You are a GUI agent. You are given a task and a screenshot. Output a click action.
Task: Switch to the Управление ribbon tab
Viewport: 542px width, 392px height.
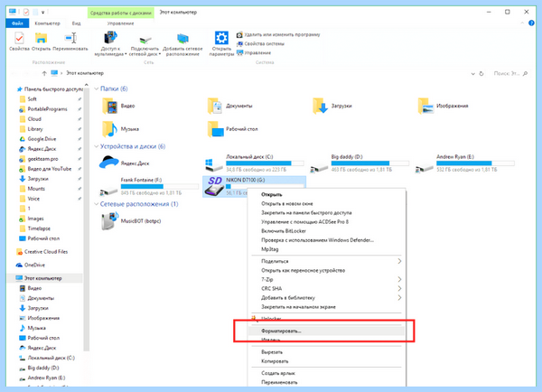pos(120,23)
